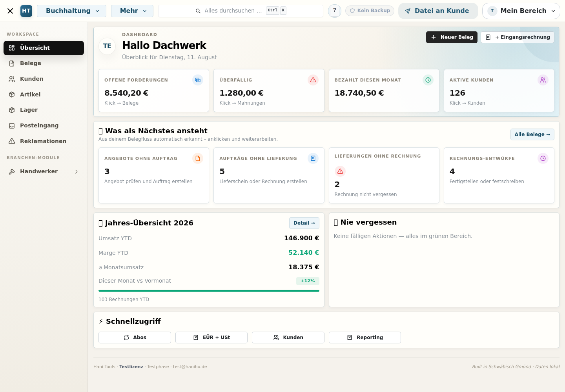Open Lager in the sidebar

point(44,110)
